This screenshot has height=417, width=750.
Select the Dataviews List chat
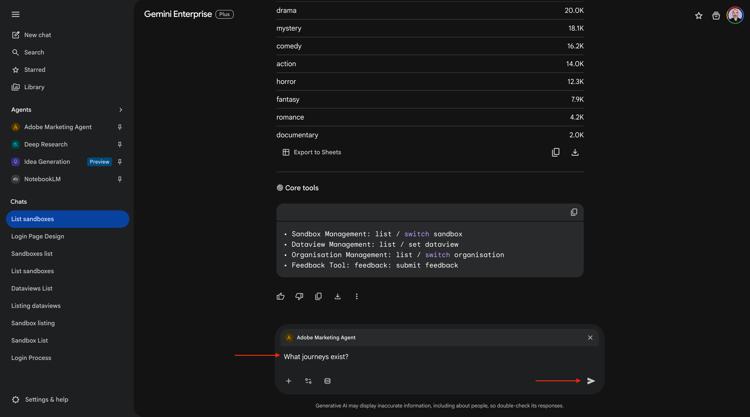(32, 288)
